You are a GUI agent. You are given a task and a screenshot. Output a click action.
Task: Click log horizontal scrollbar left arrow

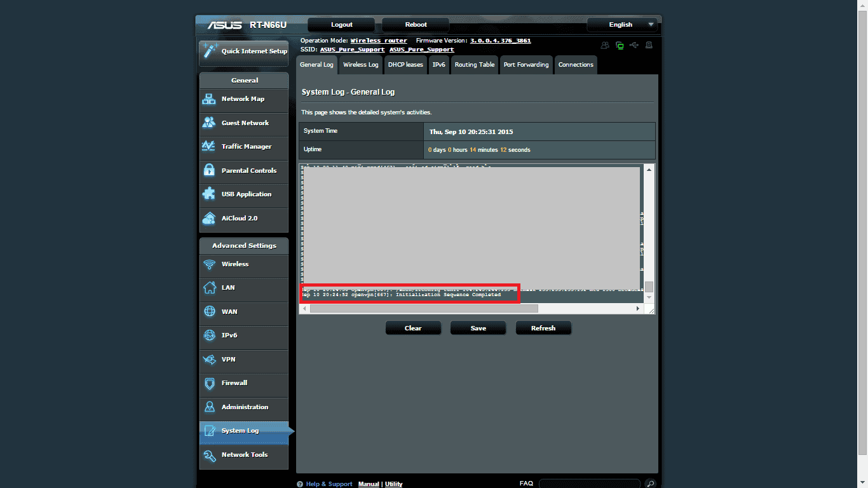(304, 309)
